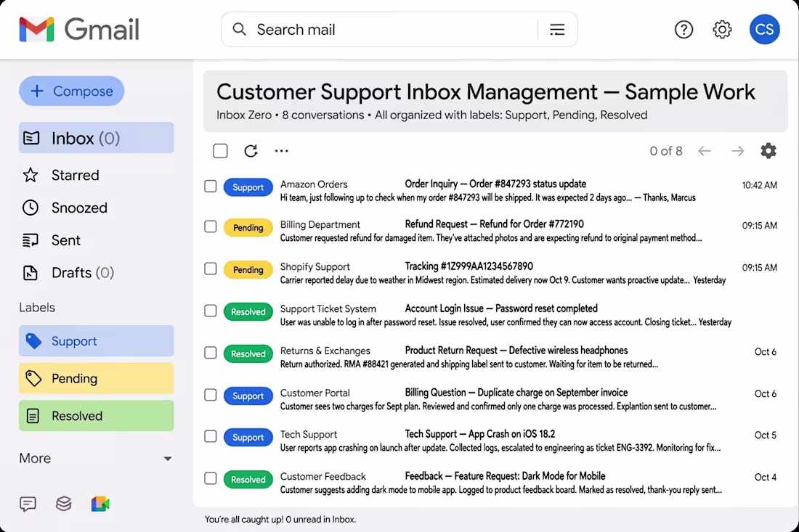Open the Help question mark icon
Screen dimensions: 799x532
click(684, 30)
